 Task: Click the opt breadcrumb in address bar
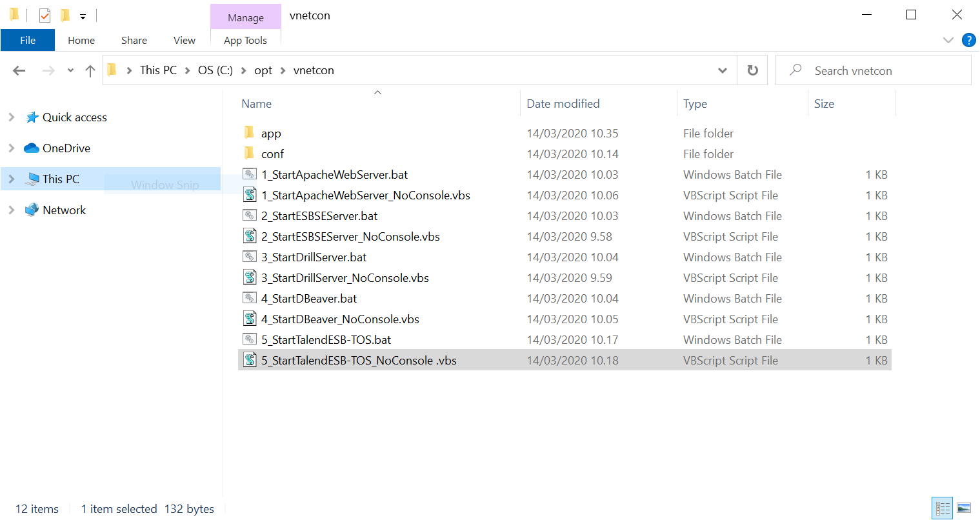263,70
